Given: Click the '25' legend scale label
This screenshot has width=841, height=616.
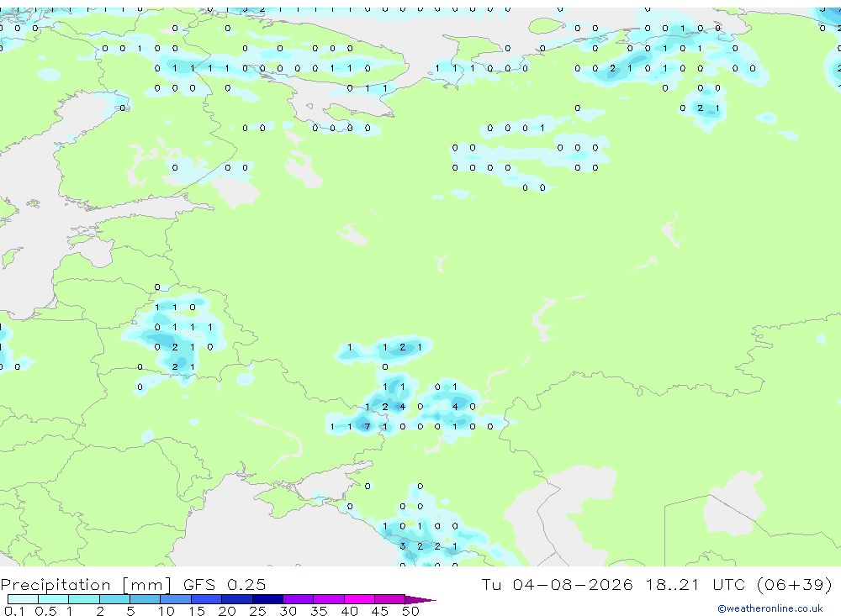Looking at the screenshot, I should 257,611.
